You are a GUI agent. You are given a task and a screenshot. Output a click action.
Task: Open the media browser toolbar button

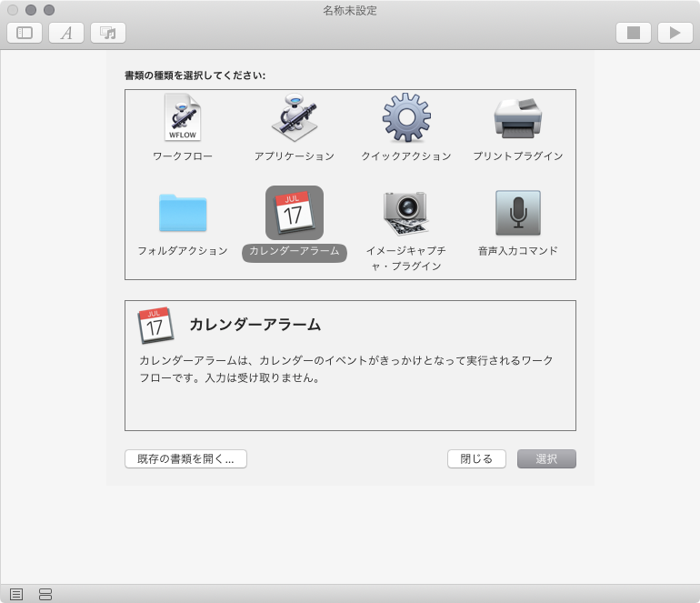[108, 33]
